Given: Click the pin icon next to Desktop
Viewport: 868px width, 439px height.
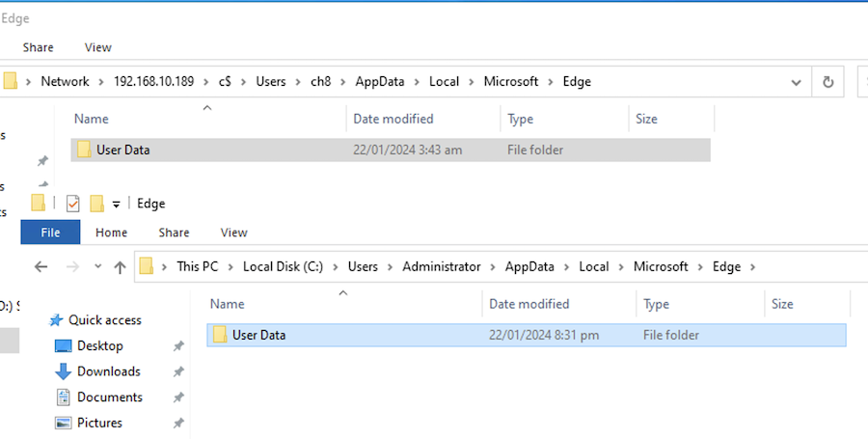Looking at the screenshot, I should (x=177, y=346).
